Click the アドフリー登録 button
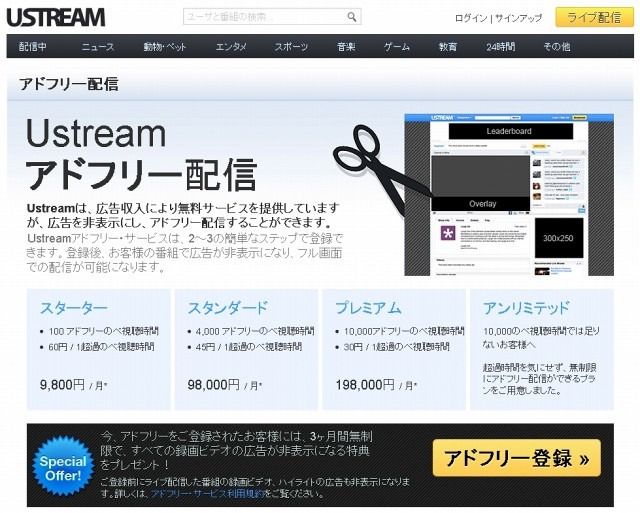 pyautogui.click(x=517, y=458)
